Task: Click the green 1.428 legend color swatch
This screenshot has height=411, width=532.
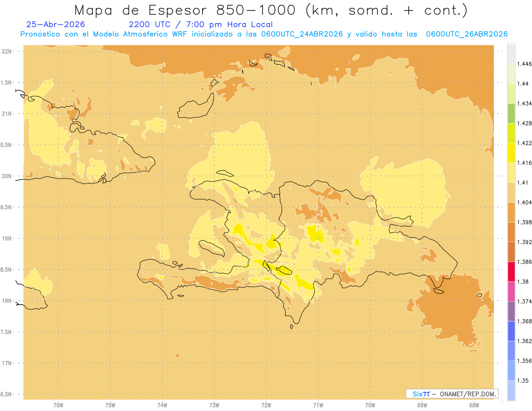Action: [511, 113]
